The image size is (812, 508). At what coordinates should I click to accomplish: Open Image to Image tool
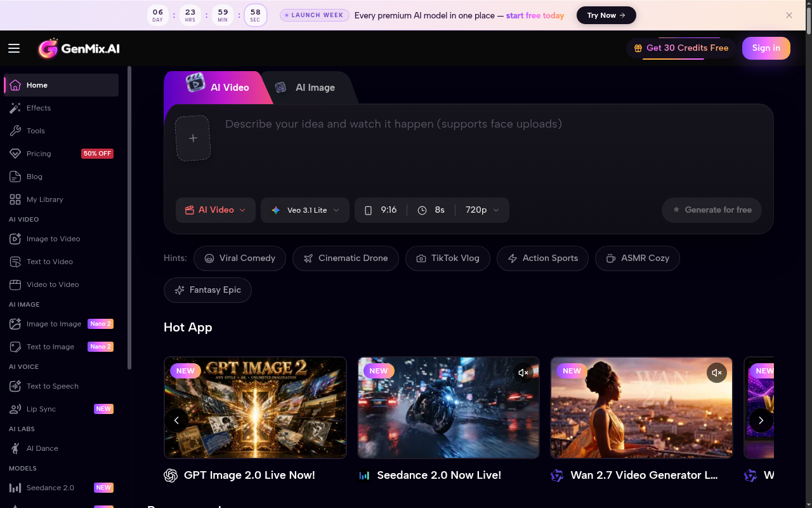(61, 324)
